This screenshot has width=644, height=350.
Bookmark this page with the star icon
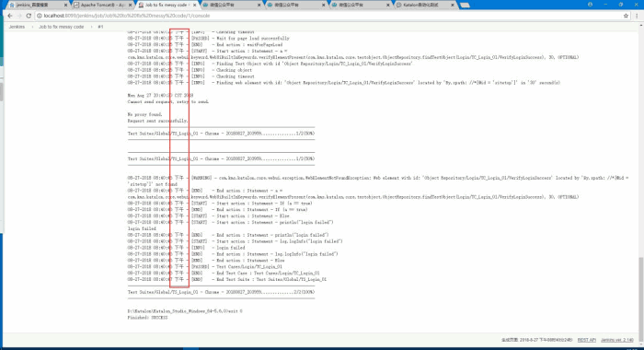(626, 16)
